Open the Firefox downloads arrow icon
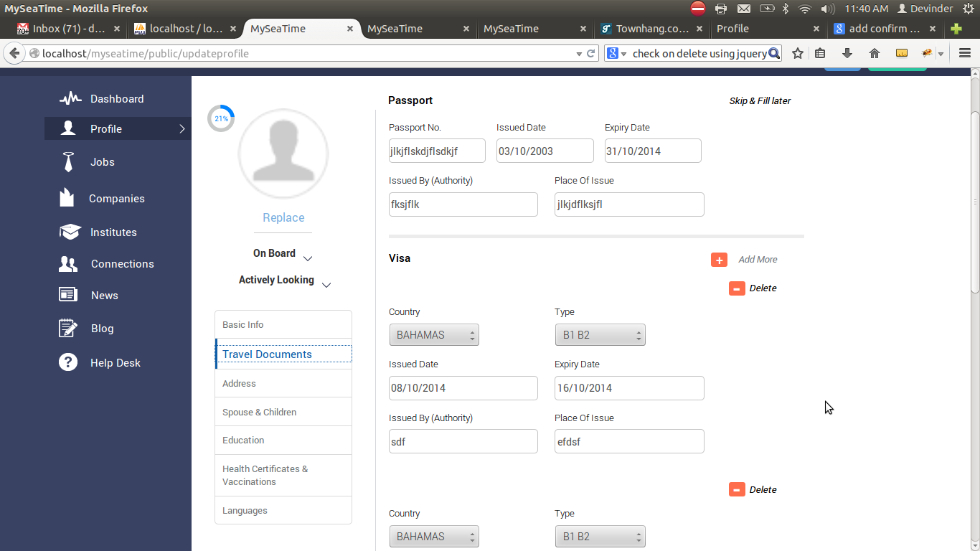Image resolution: width=980 pixels, height=551 pixels. [847, 53]
